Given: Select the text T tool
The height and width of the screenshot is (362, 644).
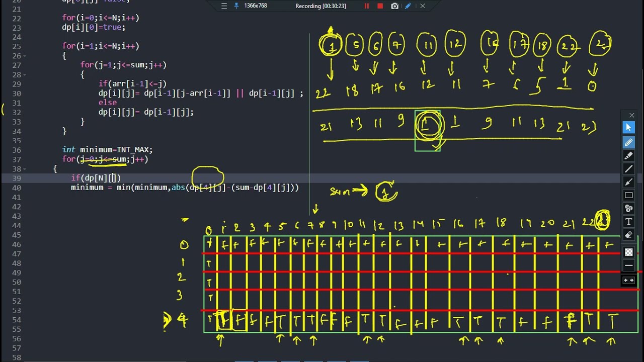Looking at the screenshot, I should point(629,222).
